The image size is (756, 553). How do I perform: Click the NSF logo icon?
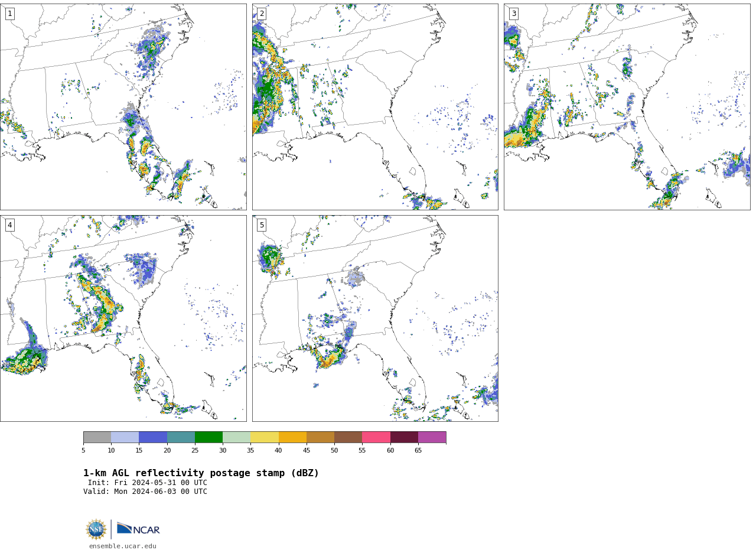[96, 529]
